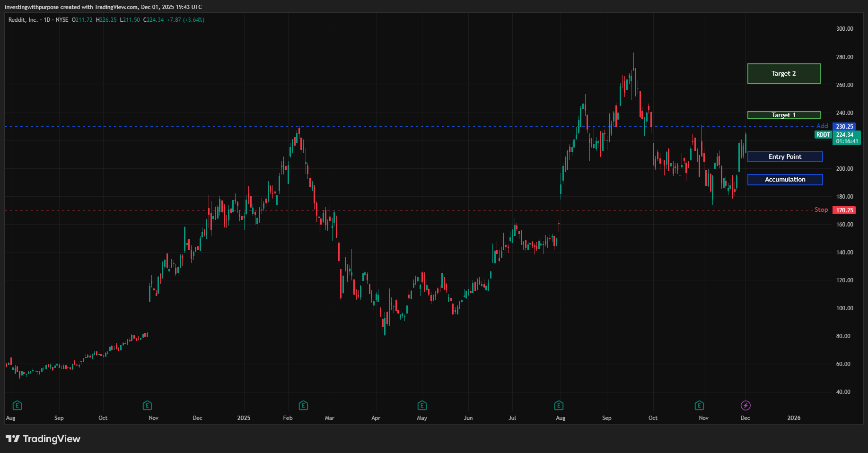This screenshot has width=868, height=453.
Task: Click the NYSE exchange label
Action: point(62,20)
